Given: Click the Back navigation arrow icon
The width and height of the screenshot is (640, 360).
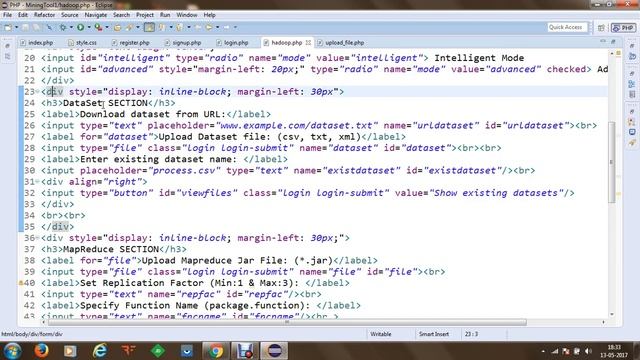Looking at the screenshot, I should click(x=209, y=27).
